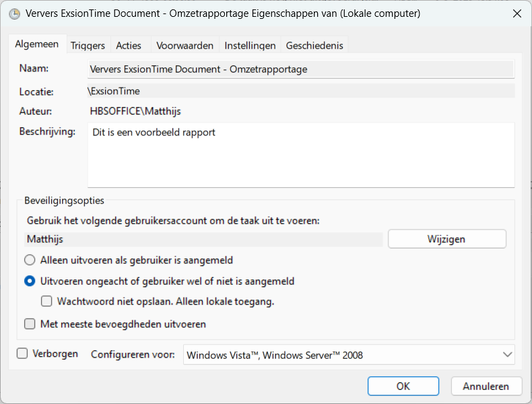
Task: Open the Triggers tab
Action: coord(88,46)
